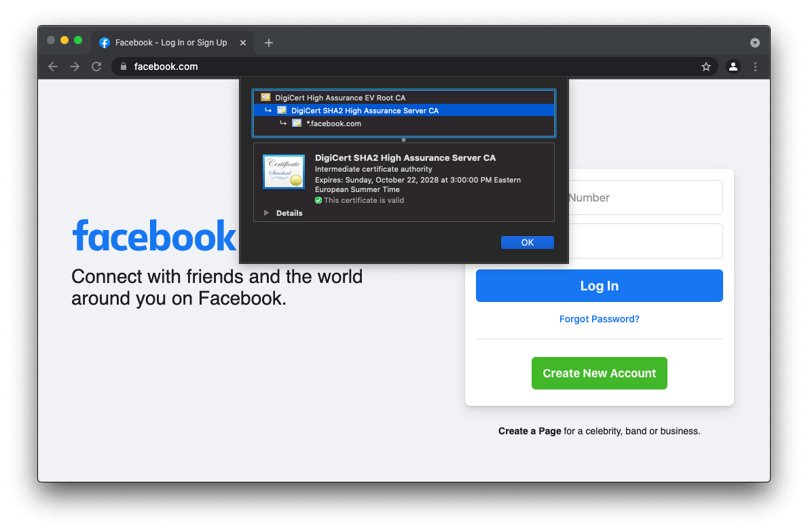
Task: Open a new tab with plus button
Action: (x=269, y=43)
